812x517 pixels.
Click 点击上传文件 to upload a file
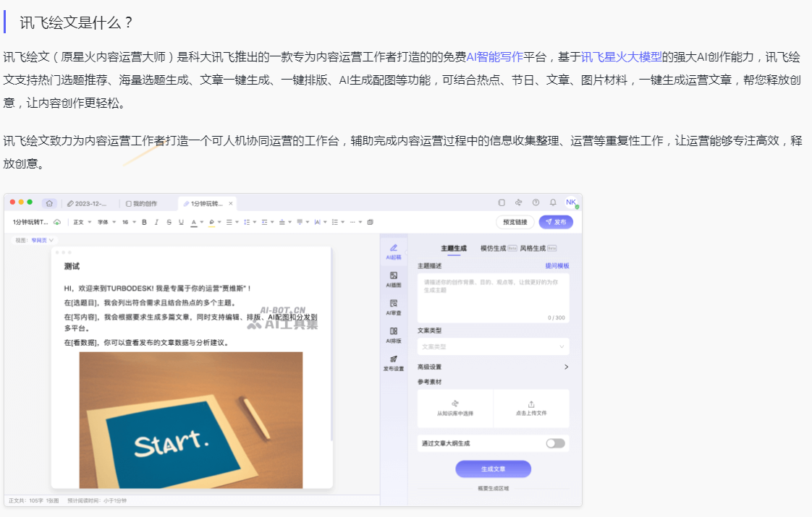(x=531, y=409)
